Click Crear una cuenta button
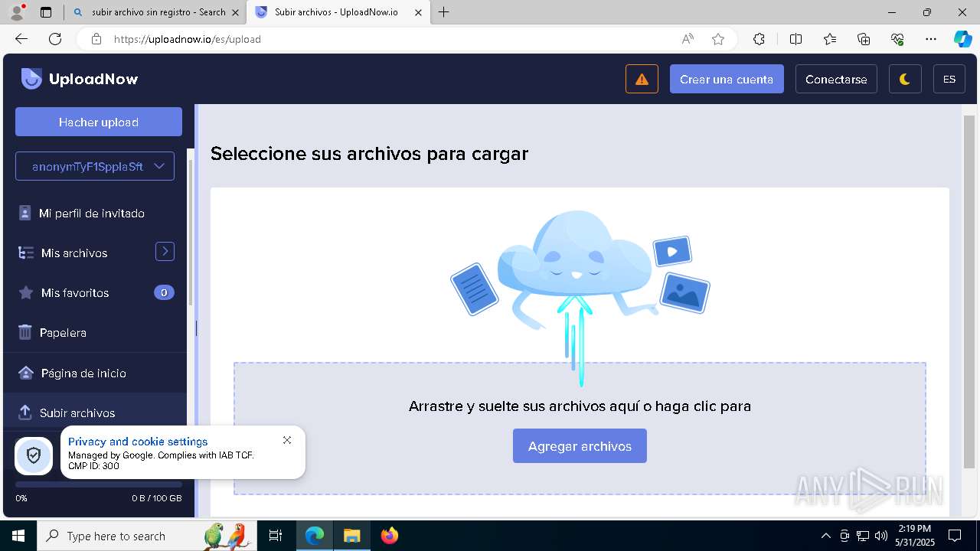Screen dimensions: 980x551 tap(727, 79)
